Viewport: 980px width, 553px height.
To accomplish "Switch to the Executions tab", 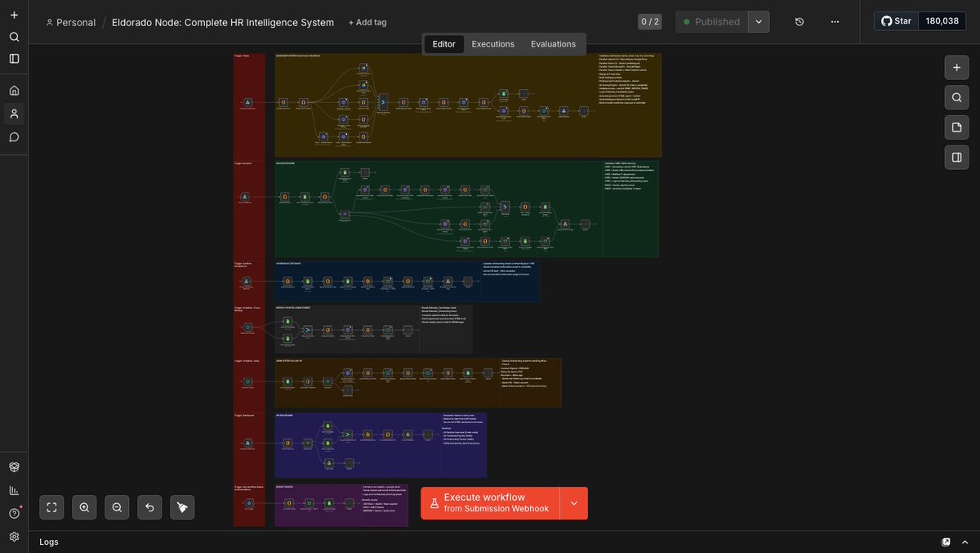I will (493, 44).
